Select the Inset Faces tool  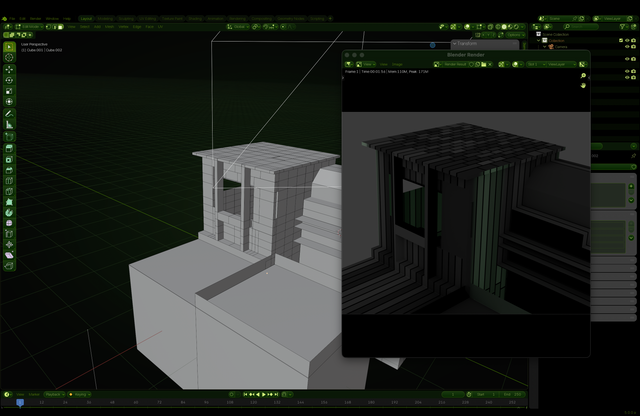pos(9,159)
